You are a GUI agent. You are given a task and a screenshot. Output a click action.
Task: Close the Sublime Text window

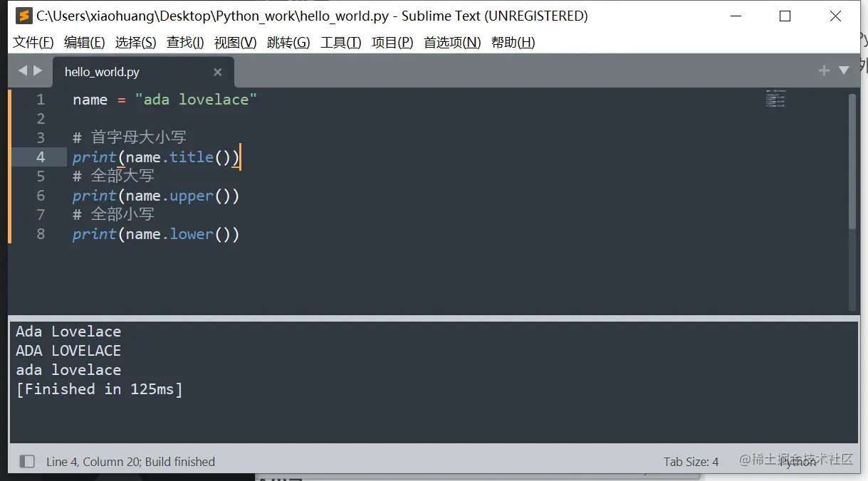pos(835,16)
